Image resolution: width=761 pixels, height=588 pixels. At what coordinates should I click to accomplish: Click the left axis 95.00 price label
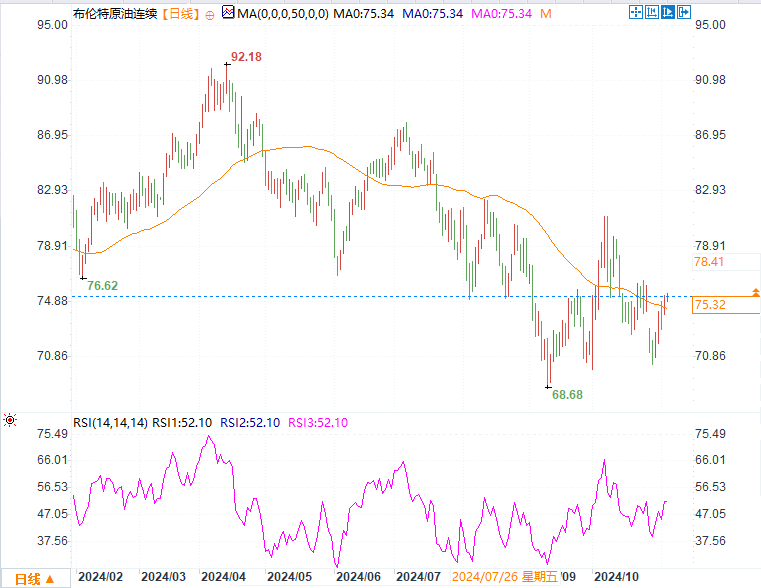[x=52, y=25]
